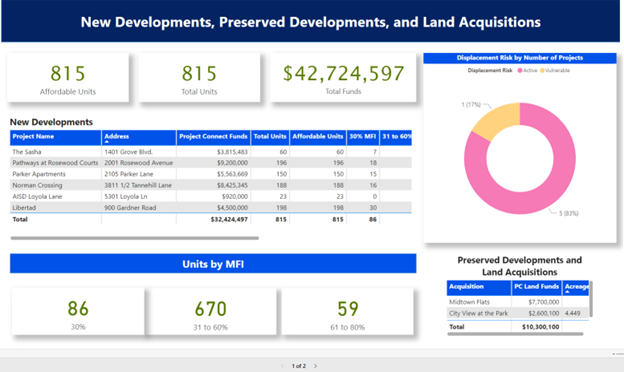Click funds value $5,563,669
The image size is (624, 372).
pyautogui.click(x=232, y=174)
